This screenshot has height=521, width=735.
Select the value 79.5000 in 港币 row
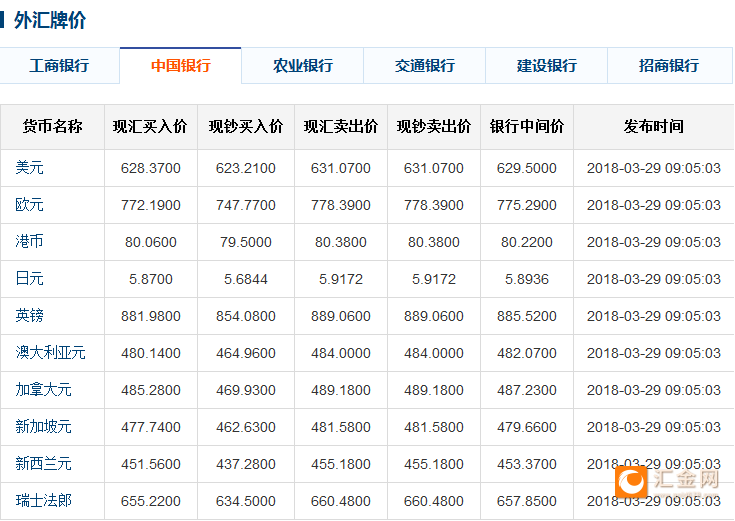click(x=246, y=242)
